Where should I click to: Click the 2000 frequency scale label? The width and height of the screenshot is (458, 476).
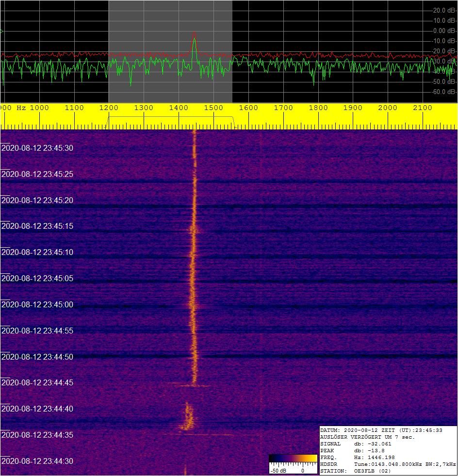[388, 108]
